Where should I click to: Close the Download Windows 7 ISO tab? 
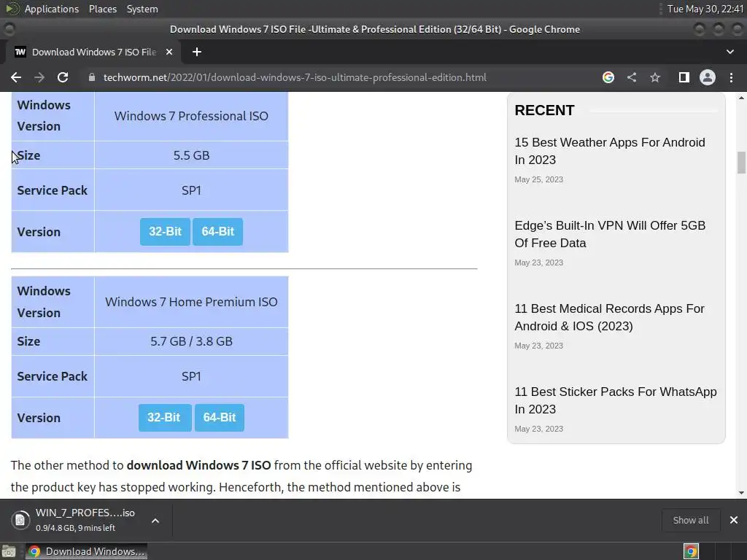coord(169,52)
